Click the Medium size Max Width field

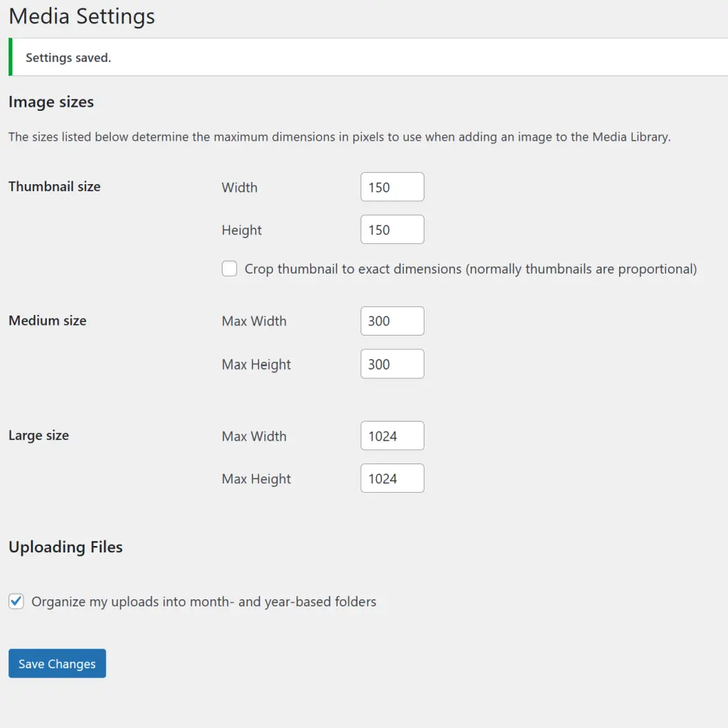392,321
